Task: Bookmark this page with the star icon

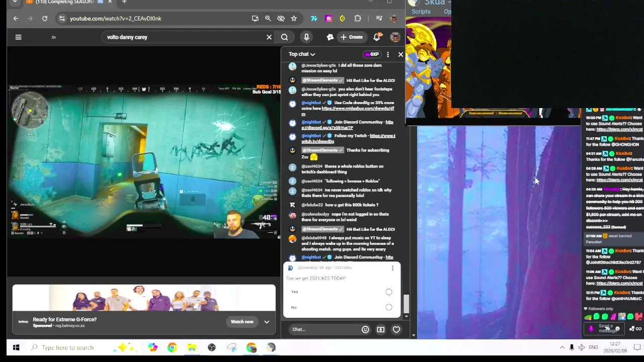Action: tap(294, 19)
